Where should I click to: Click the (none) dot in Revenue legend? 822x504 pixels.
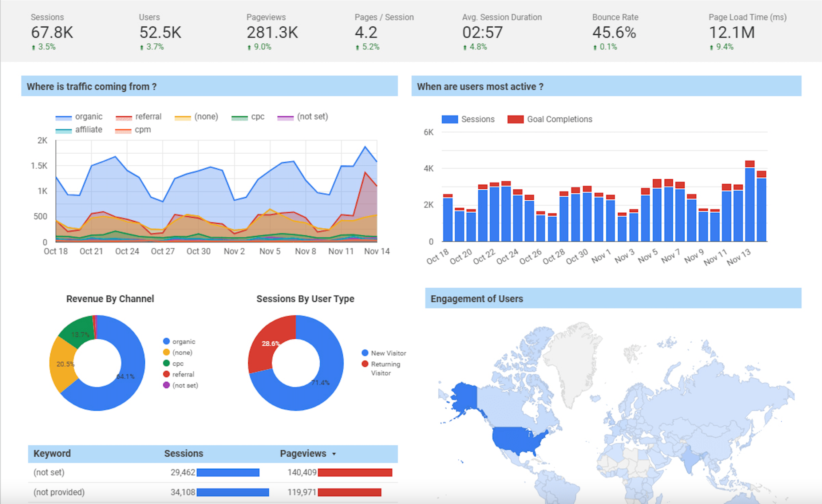(166, 352)
